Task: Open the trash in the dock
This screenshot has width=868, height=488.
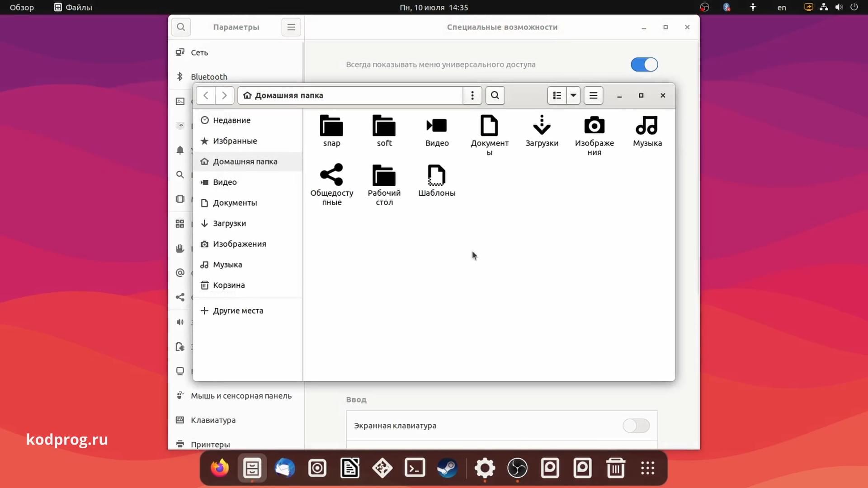Action: [615, 468]
